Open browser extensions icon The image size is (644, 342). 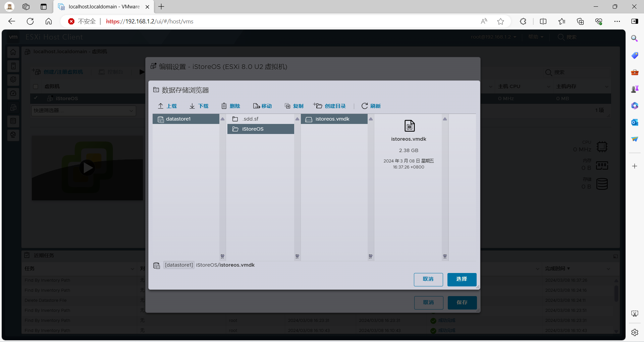pos(523,21)
